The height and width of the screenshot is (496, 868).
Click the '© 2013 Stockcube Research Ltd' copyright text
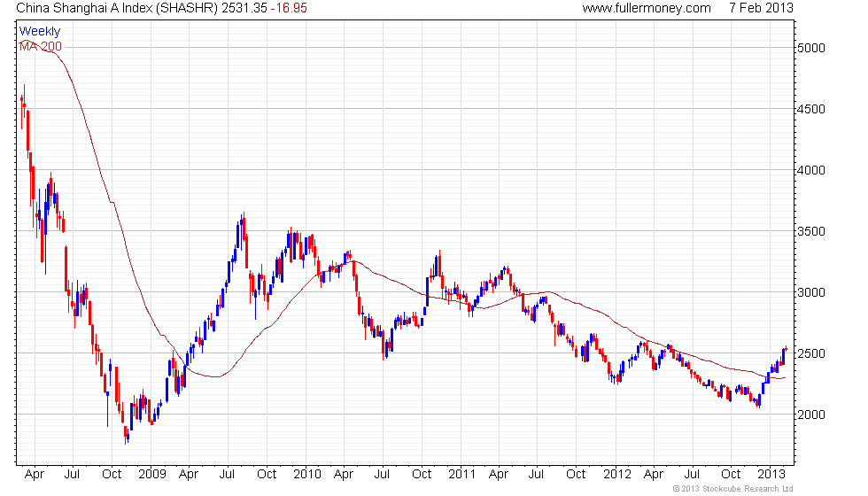pos(733,489)
